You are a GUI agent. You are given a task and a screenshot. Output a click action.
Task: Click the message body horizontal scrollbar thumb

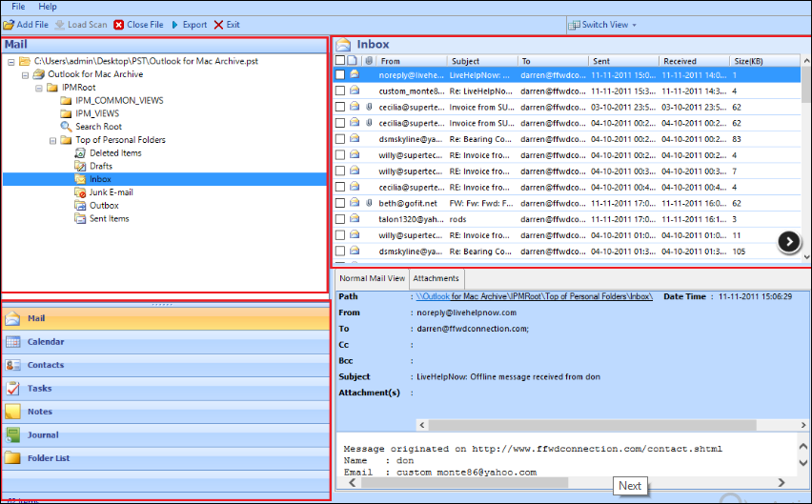click(x=464, y=482)
